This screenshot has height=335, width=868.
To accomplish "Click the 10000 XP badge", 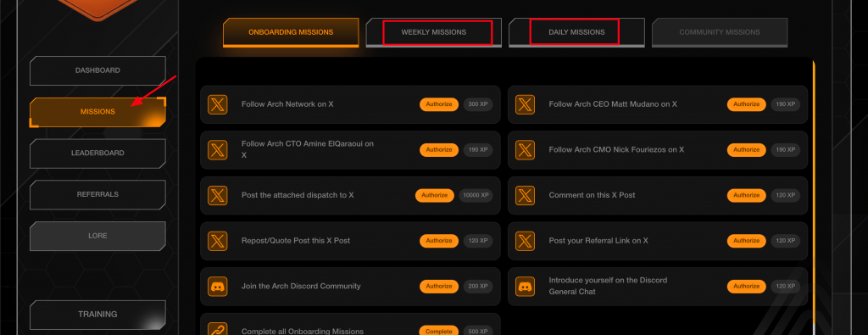I will 476,195.
